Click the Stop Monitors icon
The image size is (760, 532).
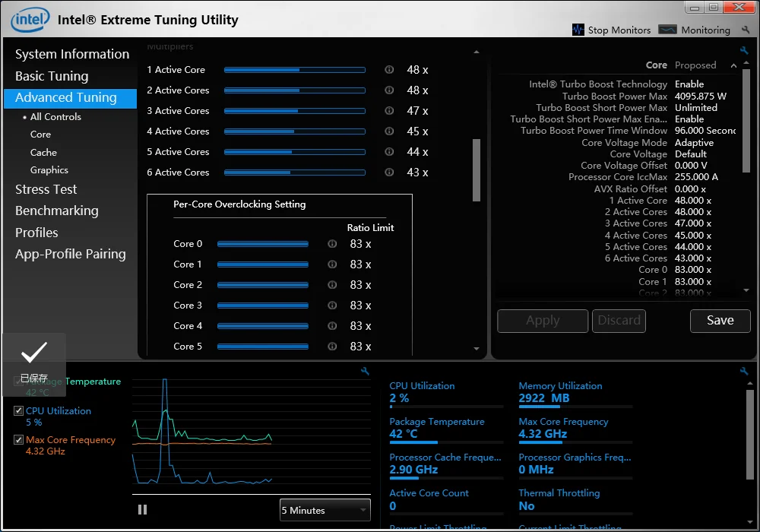578,30
